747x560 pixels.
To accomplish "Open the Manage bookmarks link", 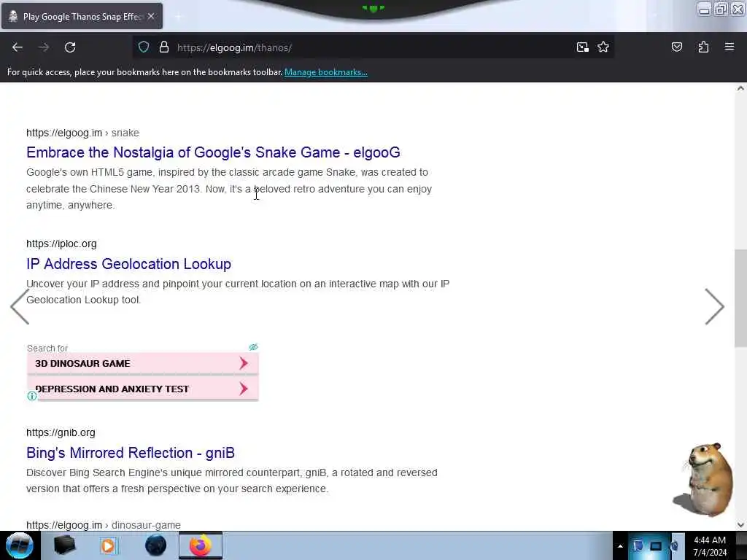I will click(326, 72).
